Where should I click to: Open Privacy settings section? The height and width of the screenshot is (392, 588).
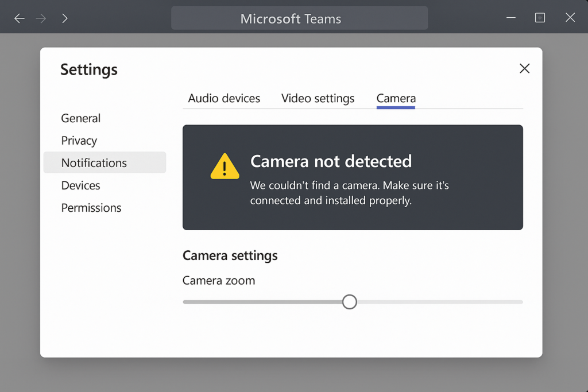[x=79, y=141]
